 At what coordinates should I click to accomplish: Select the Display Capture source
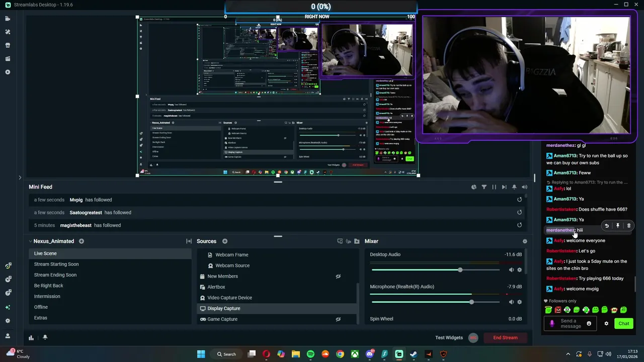tap(277, 309)
